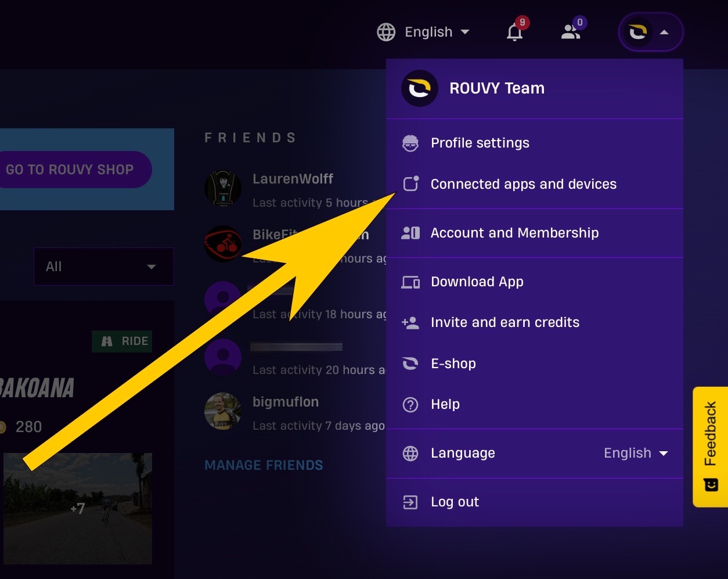
Task: Click the ROUVY Team avatar logo
Action: (x=419, y=88)
